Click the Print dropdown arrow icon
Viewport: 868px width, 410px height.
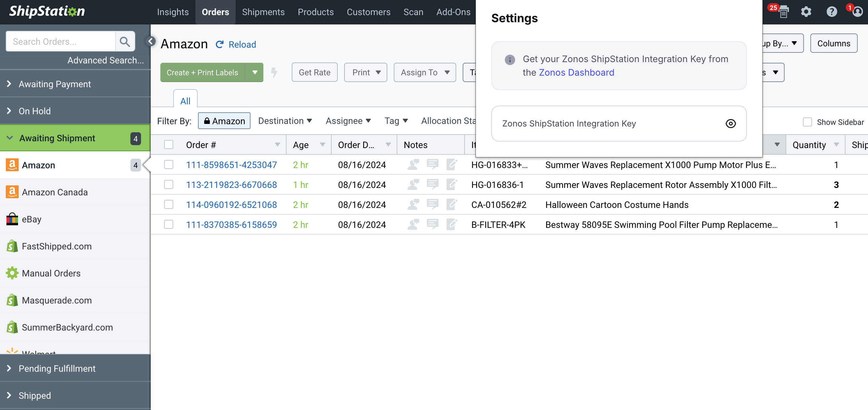click(379, 72)
